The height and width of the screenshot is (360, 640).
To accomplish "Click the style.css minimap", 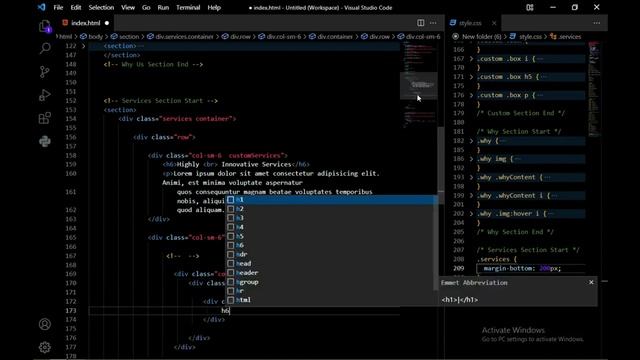I will pos(594,89).
